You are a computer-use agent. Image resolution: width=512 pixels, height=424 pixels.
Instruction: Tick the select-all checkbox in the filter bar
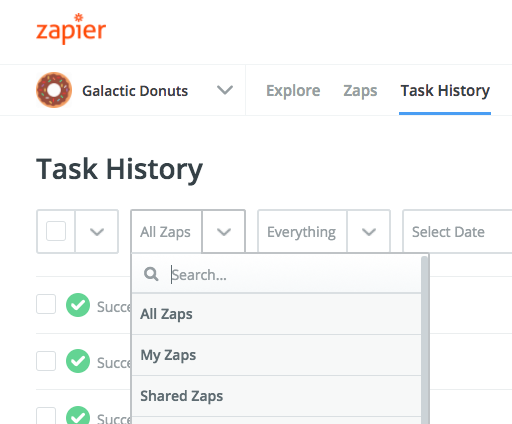(56, 231)
